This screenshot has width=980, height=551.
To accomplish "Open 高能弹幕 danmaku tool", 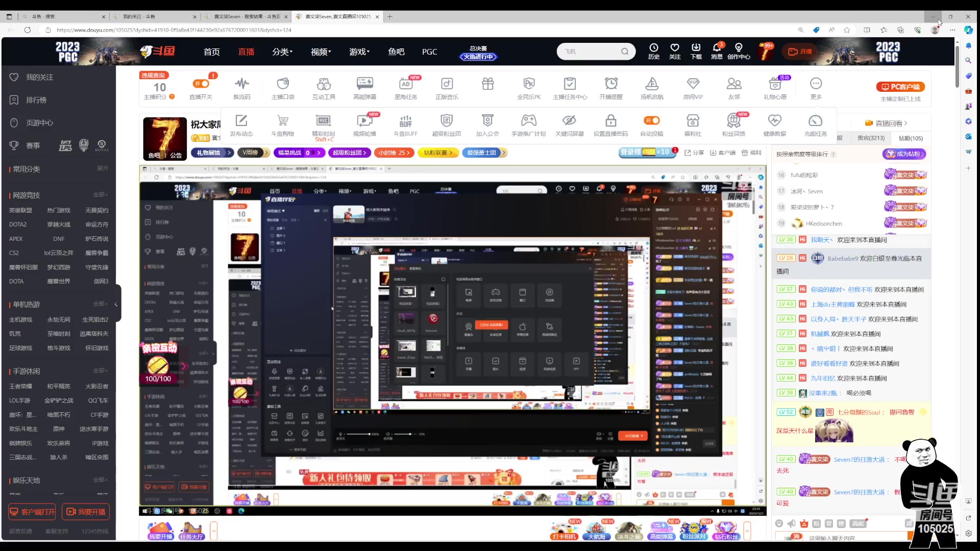I will (364, 88).
